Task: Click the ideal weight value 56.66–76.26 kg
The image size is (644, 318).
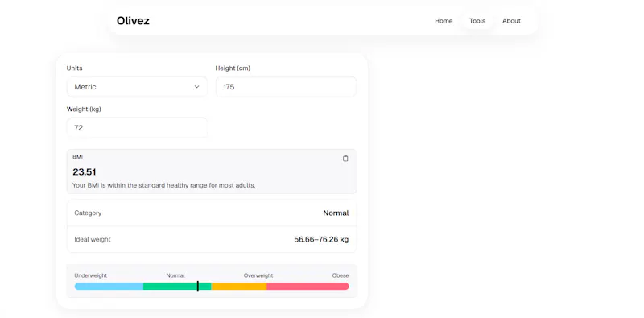Action: click(321, 239)
